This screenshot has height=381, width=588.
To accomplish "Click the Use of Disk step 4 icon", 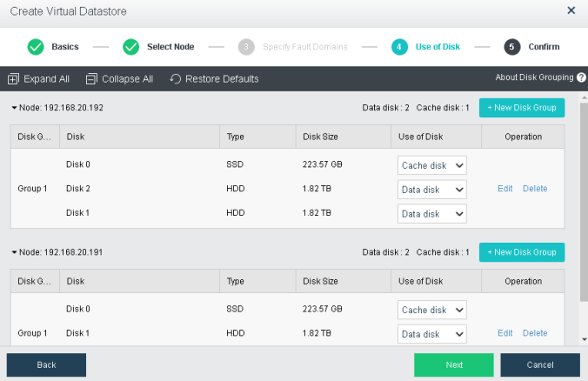I will pyautogui.click(x=399, y=47).
